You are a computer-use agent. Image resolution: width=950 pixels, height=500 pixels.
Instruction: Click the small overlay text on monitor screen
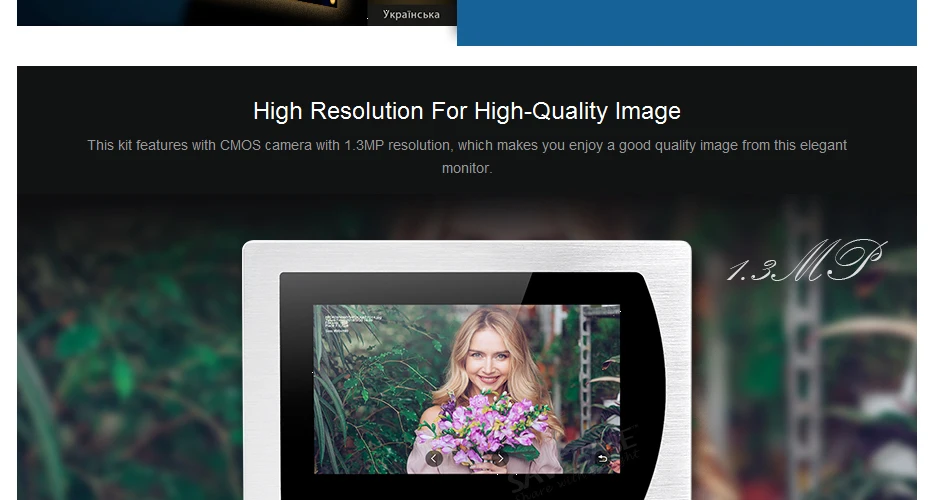tap(353, 324)
